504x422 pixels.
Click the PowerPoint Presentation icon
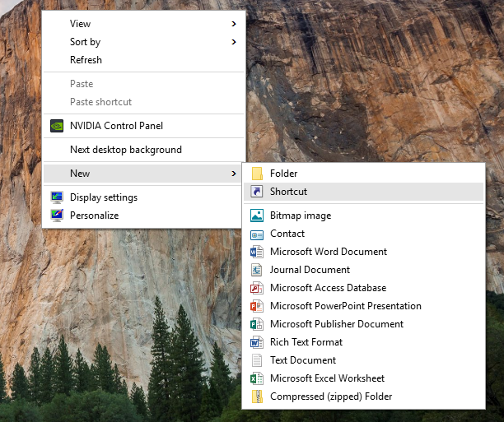coord(257,306)
